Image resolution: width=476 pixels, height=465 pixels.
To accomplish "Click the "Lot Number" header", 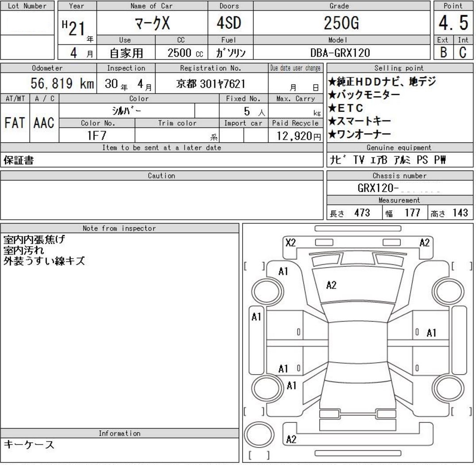I will [x=27, y=6].
